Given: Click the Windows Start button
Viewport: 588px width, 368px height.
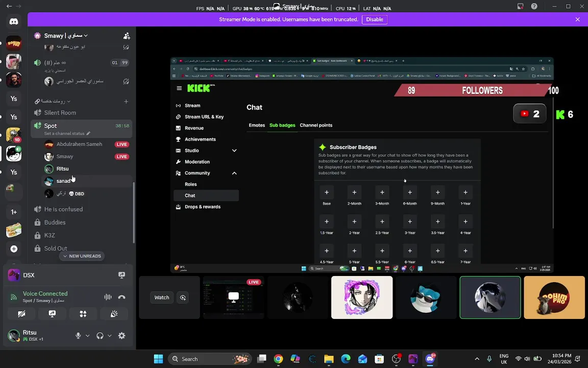Looking at the screenshot, I should pos(158,359).
